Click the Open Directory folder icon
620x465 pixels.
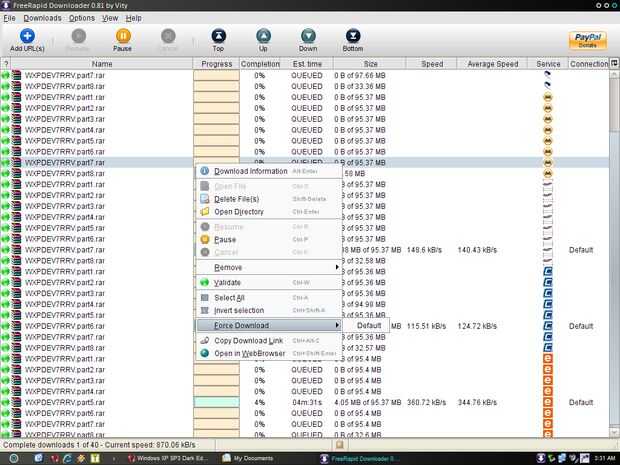[x=204, y=212]
